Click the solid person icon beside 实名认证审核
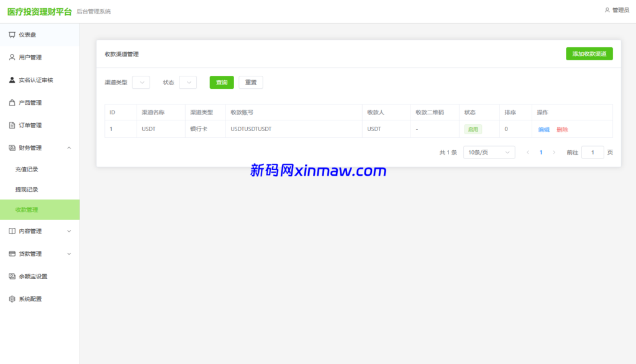The image size is (636, 364). pos(12,80)
